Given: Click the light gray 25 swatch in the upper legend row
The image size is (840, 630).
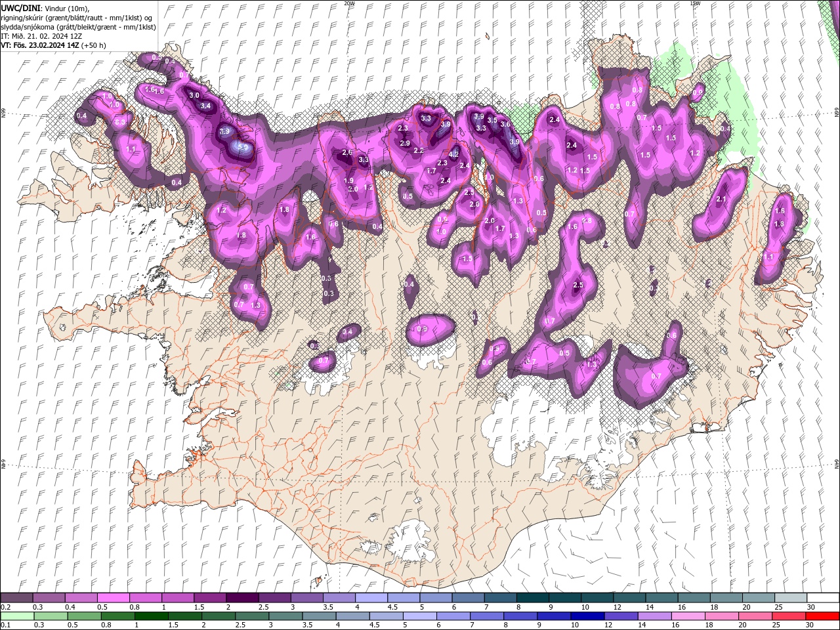Looking at the screenshot, I should (x=791, y=598).
